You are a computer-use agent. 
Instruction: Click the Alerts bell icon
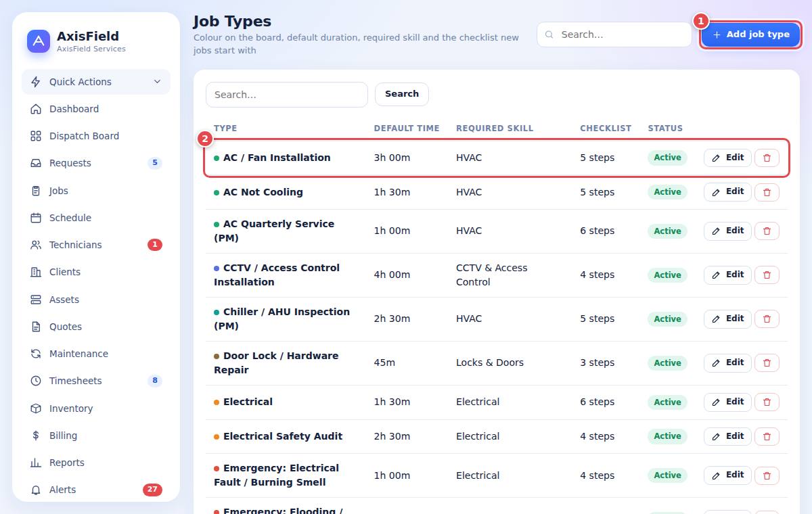pyautogui.click(x=36, y=490)
